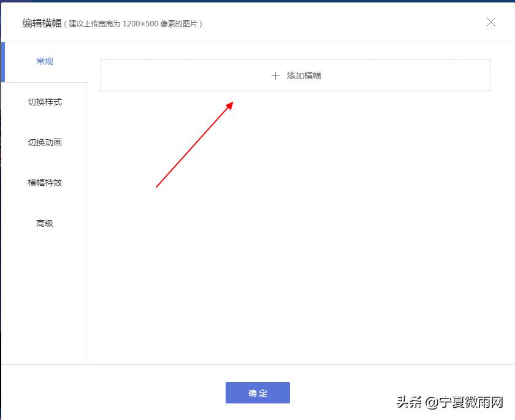Select the 常规 general tab
Screen dimensions: 515x420
44,61
